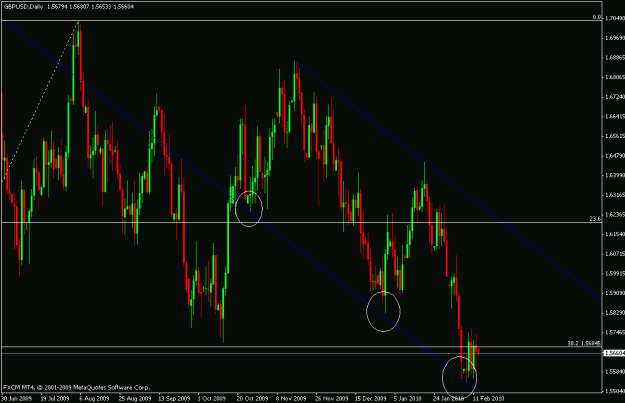Click the 1.66415 price axis label
The image size is (625, 403).
click(x=615, y=116)
